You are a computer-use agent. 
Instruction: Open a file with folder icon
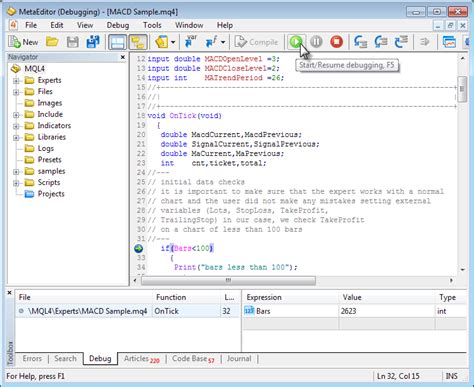coord(52,42)
